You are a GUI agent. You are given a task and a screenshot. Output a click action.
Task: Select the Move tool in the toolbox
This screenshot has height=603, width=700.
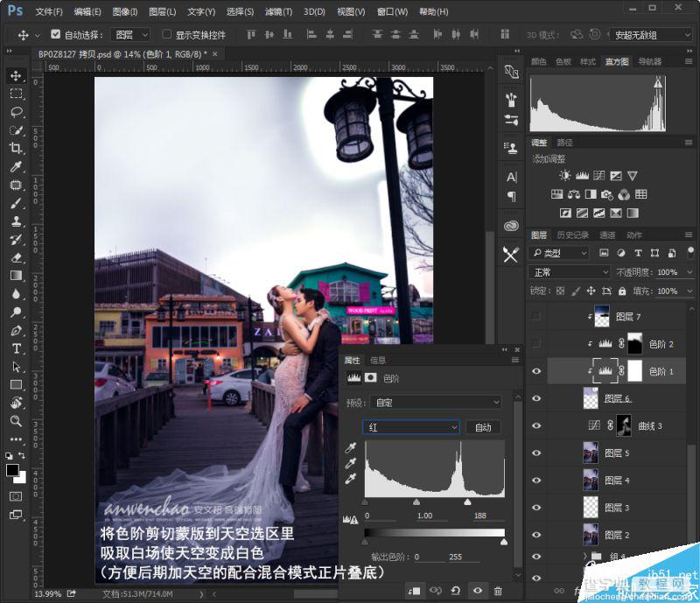coord(16,75)
